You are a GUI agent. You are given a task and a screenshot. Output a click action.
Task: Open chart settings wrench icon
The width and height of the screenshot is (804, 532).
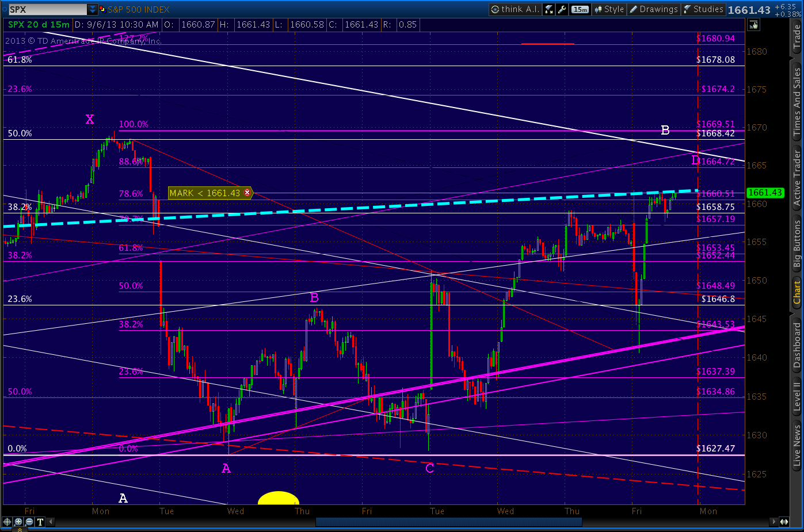click(562, 9)
